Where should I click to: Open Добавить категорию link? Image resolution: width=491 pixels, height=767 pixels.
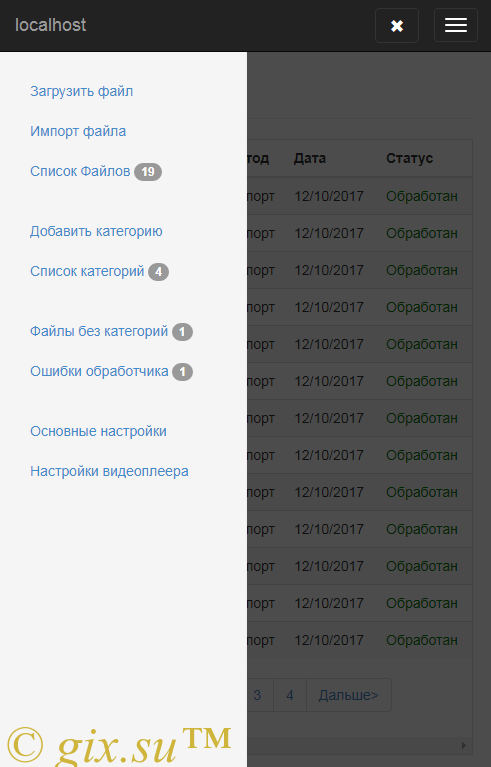click(96, 231)
